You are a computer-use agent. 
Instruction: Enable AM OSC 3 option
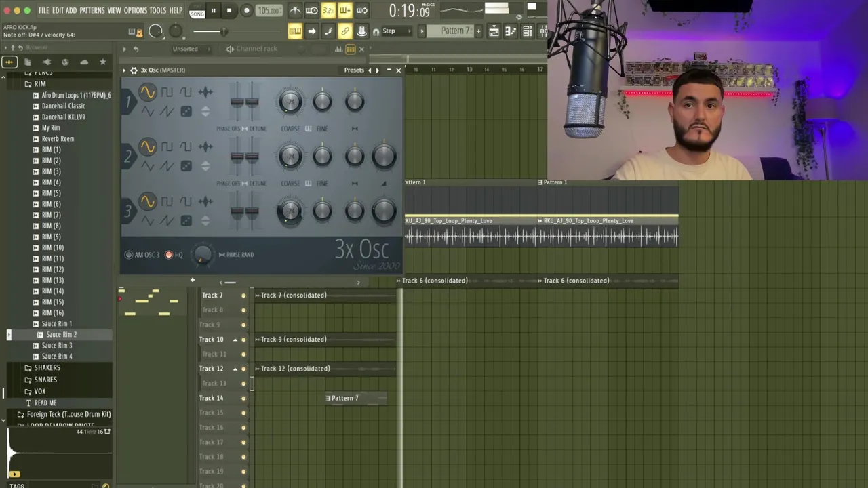(129, 255)
